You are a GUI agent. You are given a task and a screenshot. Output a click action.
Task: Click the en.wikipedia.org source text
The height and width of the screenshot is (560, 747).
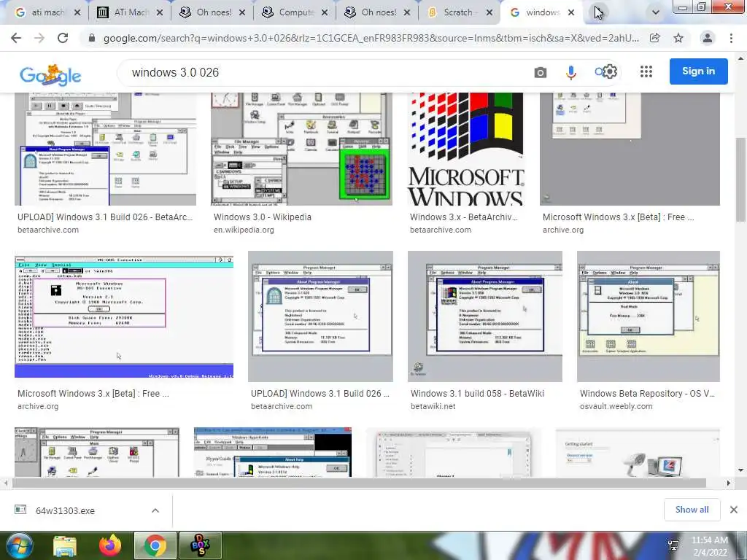244,230
